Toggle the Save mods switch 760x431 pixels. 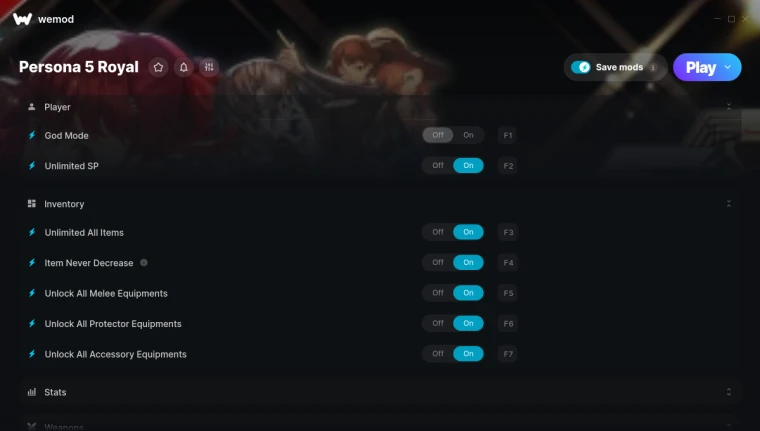[x=581, y=67]
